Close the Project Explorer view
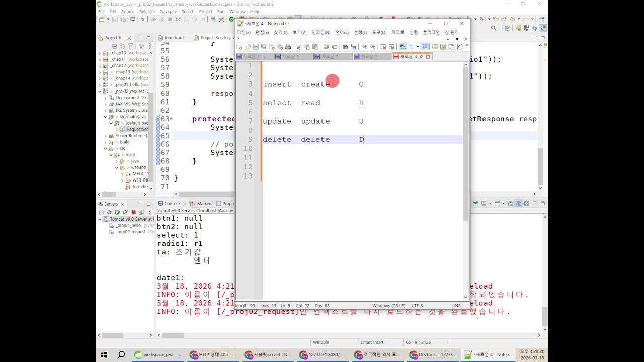 point(129,38)
